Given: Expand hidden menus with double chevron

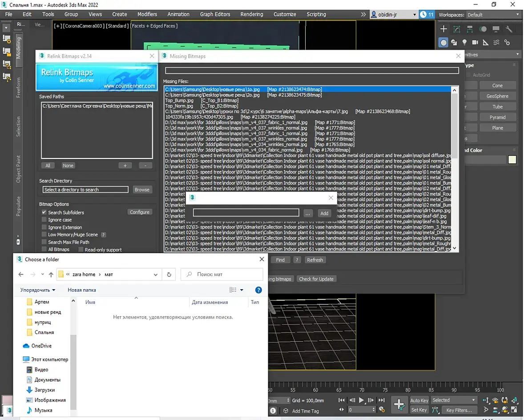Looking at the screenshot, I should (x=363, y=14).
